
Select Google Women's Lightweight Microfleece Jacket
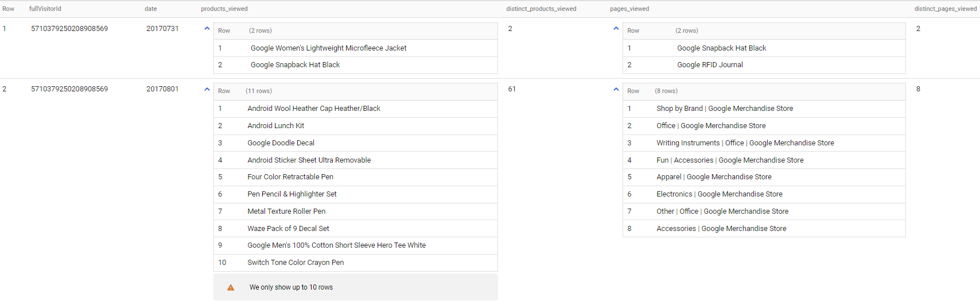(x=329, y=48)
